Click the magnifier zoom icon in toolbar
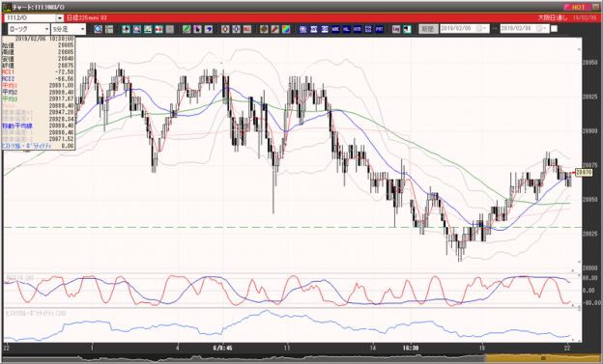The height and width of the screenshot is (364, 603). [x=98, y=29]
